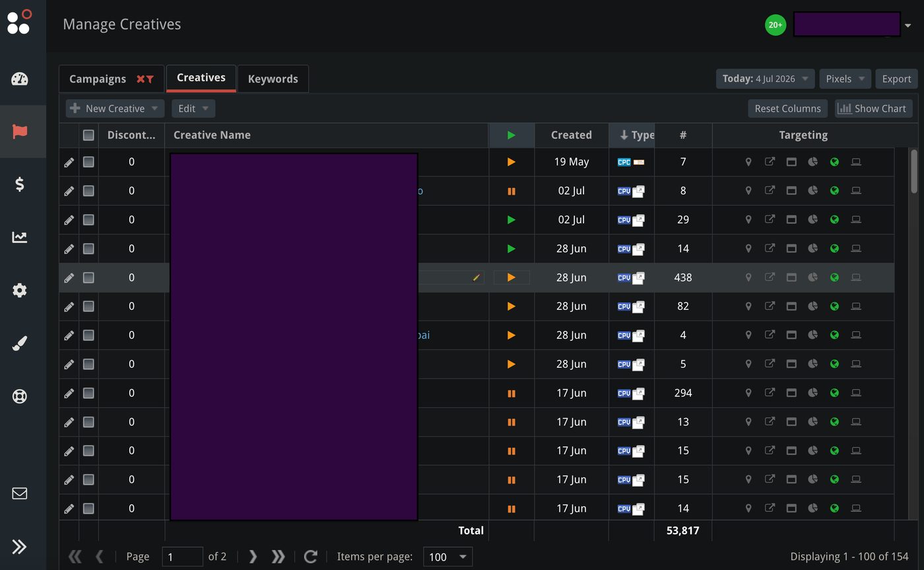The width and height of the screenshot is (924, 570).
Task: Click refresh icon in pagination bar
Action: click(311, 557)
